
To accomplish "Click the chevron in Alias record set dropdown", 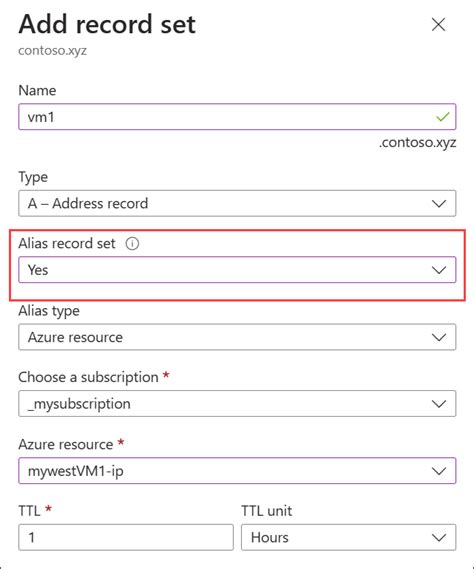I will [x=439, y=270].
